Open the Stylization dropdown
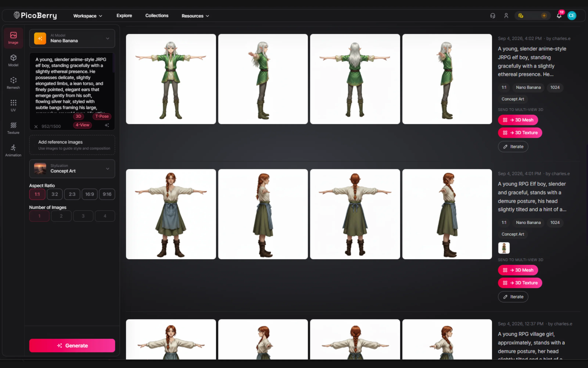Image resolution: width=588 pixels, height=368 pixels. click(72, 169)
